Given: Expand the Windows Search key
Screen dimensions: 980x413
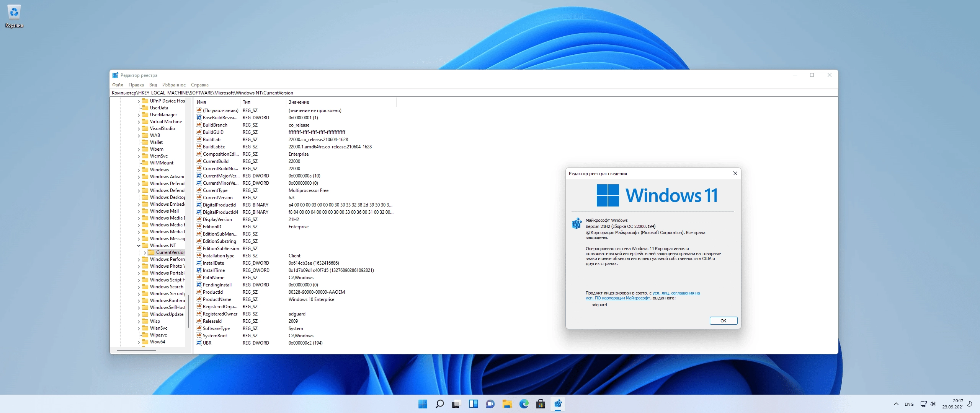Looking at the screenshot, I should coord(139,287).
